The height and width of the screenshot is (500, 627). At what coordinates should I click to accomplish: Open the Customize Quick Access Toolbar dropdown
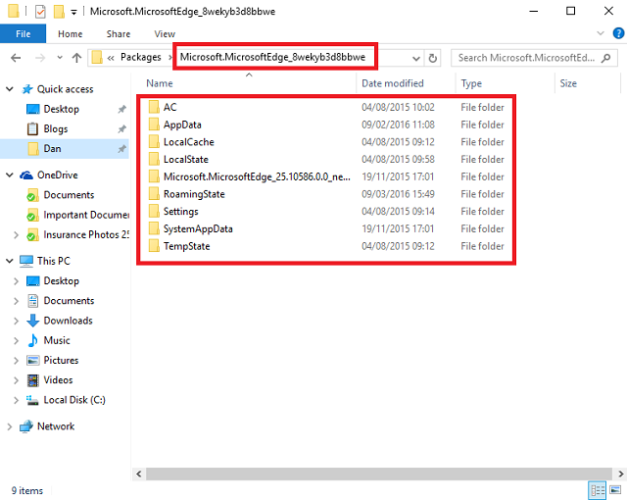pos(74,12)
